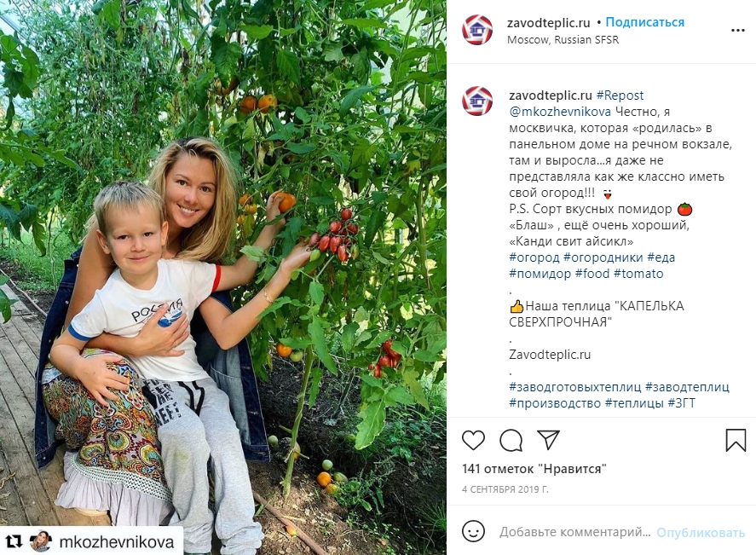Focus the Добавьте комментарий input field
This screenshot has height=555, width=756.
(x=574, y=532)
